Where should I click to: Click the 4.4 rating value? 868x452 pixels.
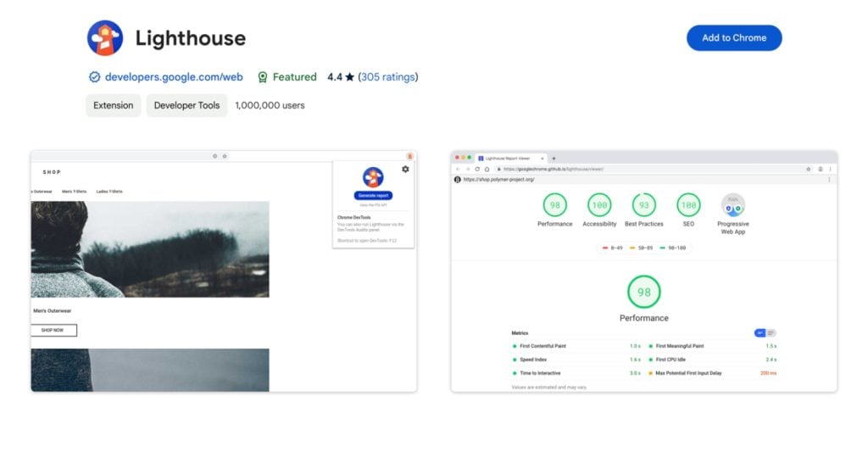334,77
